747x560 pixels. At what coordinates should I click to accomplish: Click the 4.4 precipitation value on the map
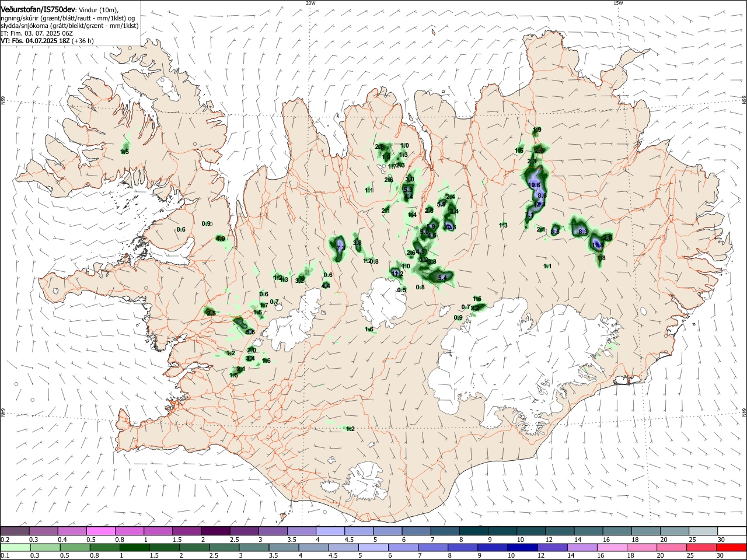tap(326, 286)
